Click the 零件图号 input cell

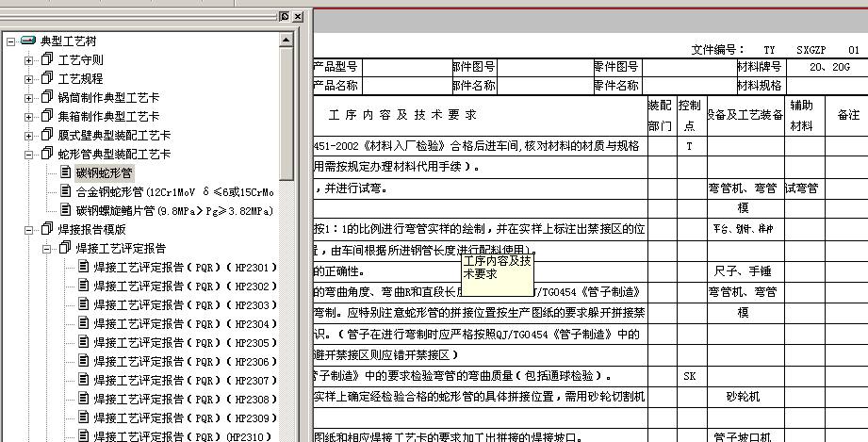click(689, 68)
